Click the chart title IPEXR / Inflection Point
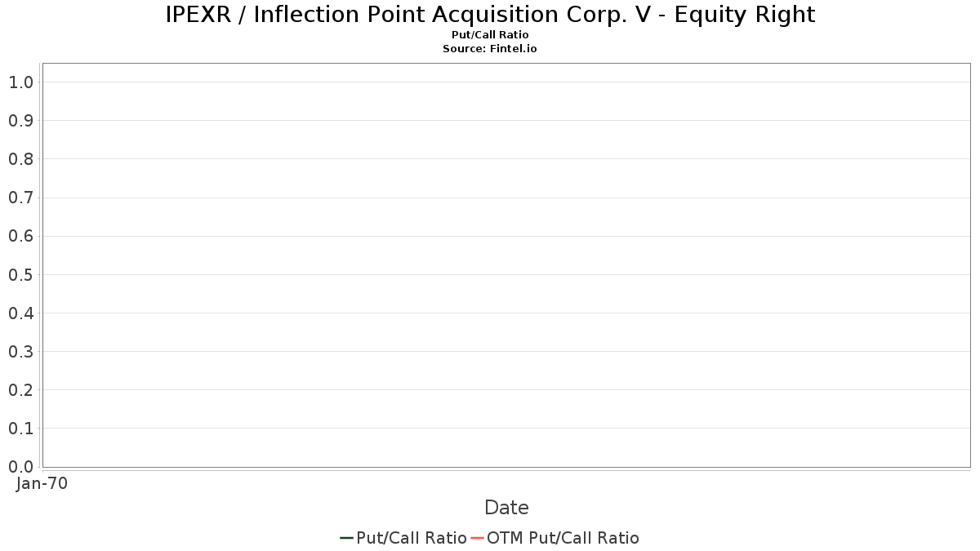Viewport: 980px width, 551px height. coord(490,15)
